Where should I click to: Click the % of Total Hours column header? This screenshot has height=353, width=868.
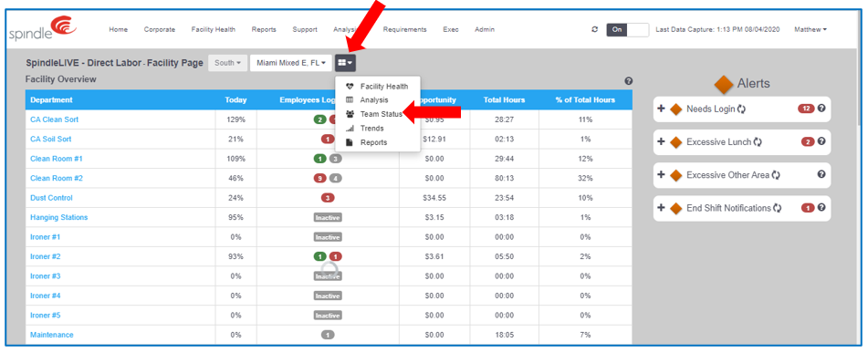(x=585, y=100)
